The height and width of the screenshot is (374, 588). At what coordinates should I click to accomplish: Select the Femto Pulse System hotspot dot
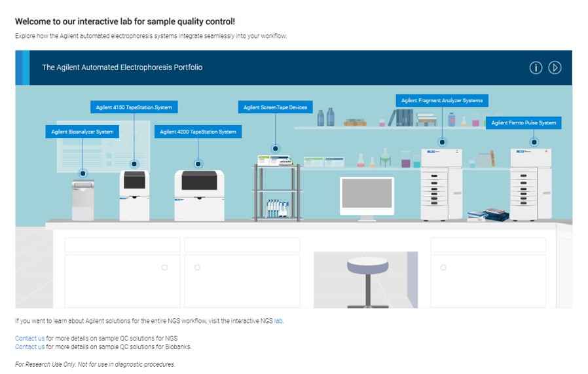coord(534,142)
